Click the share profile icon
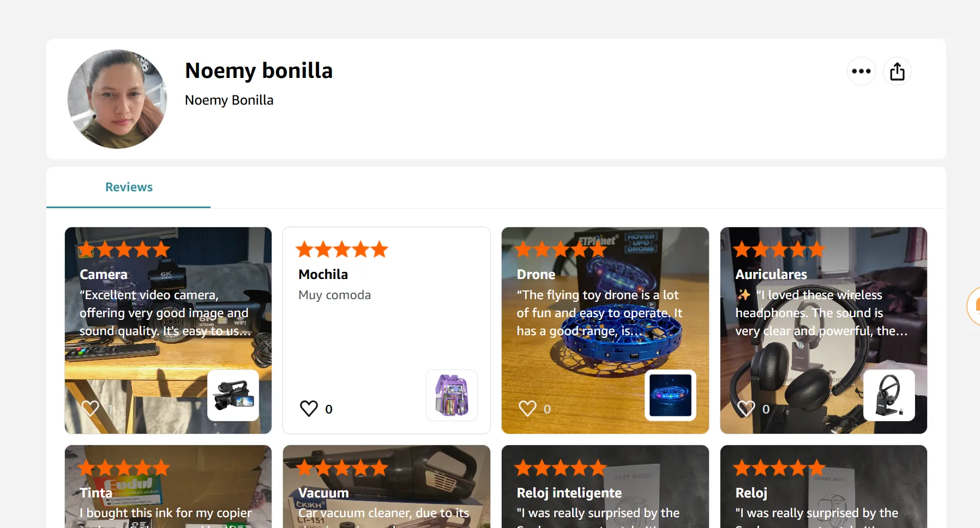Image resolution: width=980 pixels, height=528 pixels. [897, 71]
